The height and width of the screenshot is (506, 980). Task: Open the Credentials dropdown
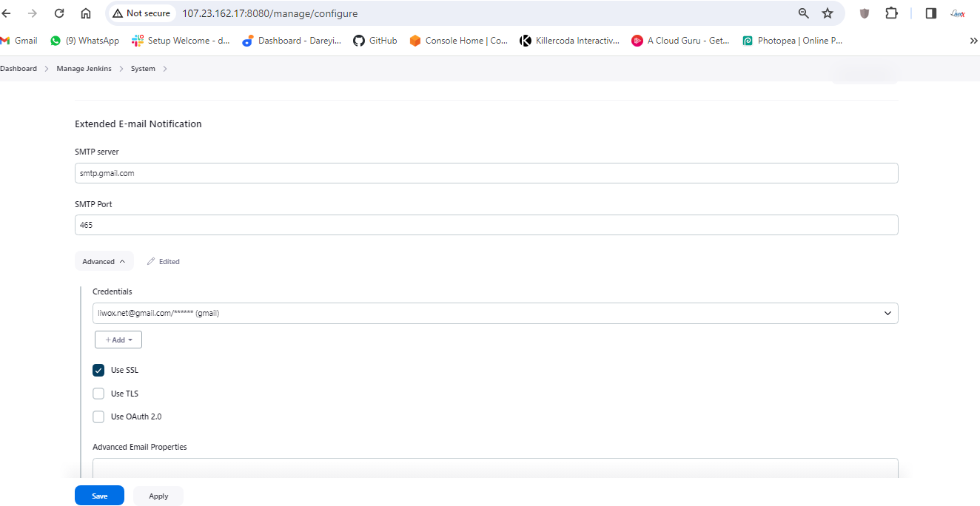494,313
